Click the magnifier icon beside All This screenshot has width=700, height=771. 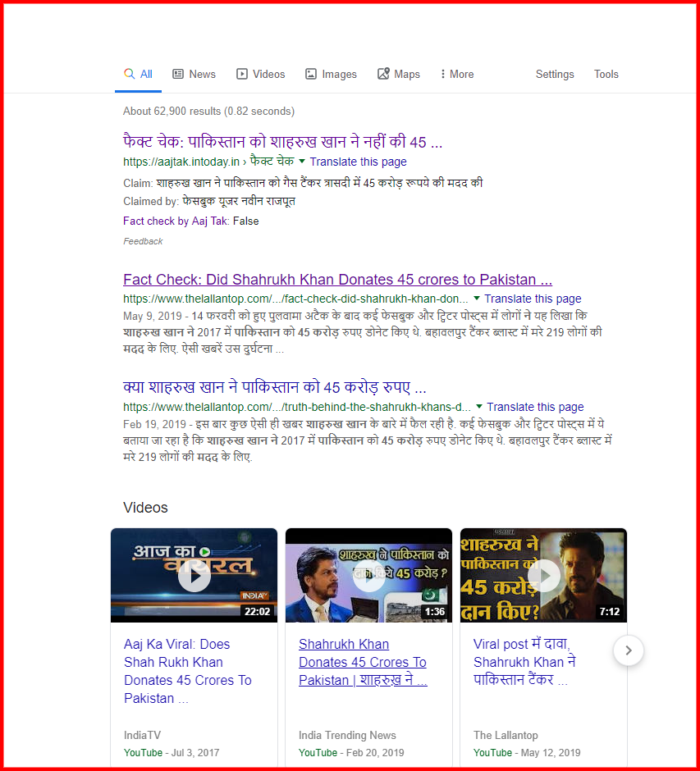[x=130, y=74]
